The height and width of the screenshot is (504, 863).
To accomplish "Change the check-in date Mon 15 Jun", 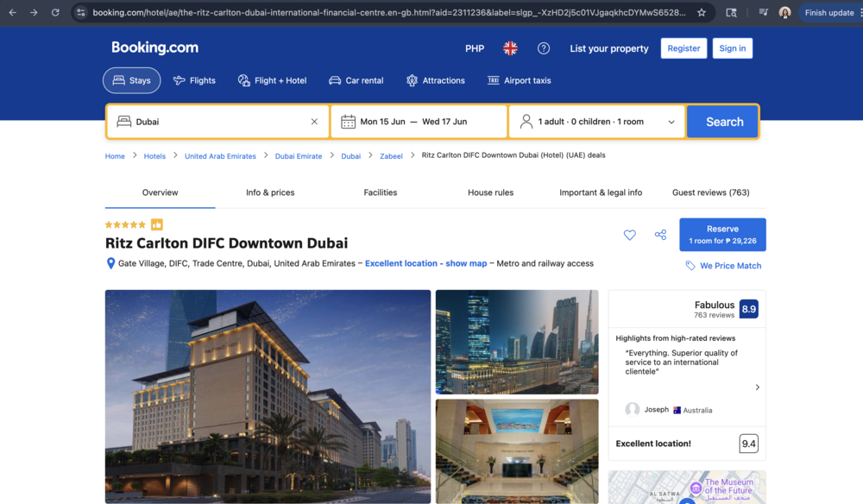I will click(x=382, y=122).
